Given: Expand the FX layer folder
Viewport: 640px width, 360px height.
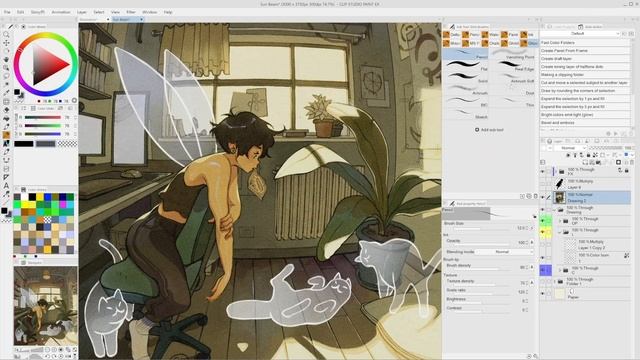Looking at the screenshot, I should click(555, 171).
